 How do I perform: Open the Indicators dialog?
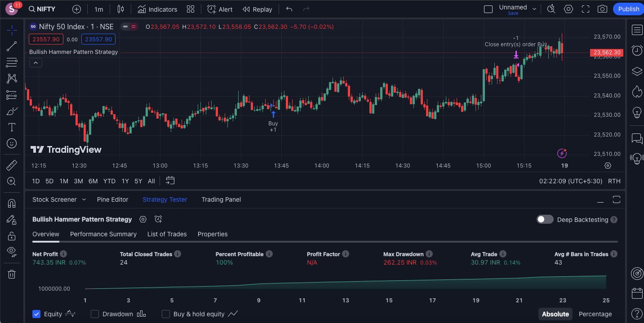pyautogui.click(x=157, y=9)
